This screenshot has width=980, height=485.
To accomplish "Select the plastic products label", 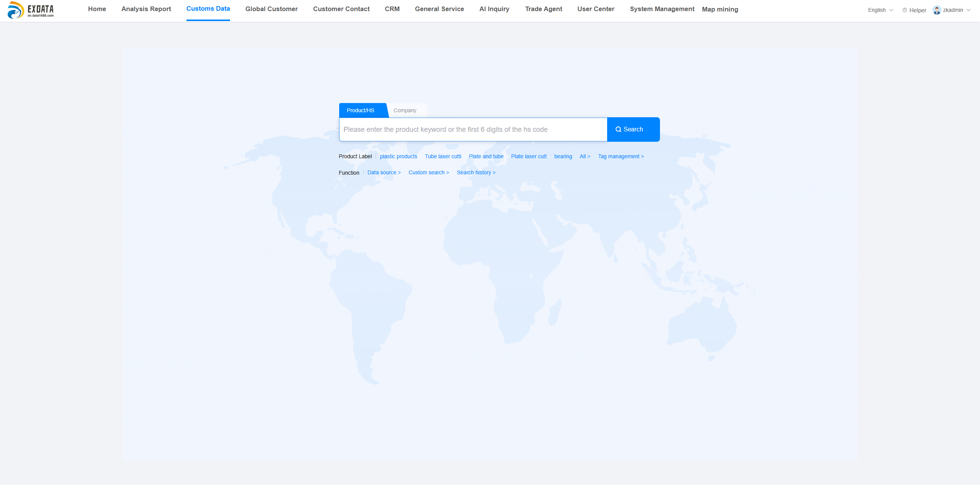I will [x=399, y=156].
